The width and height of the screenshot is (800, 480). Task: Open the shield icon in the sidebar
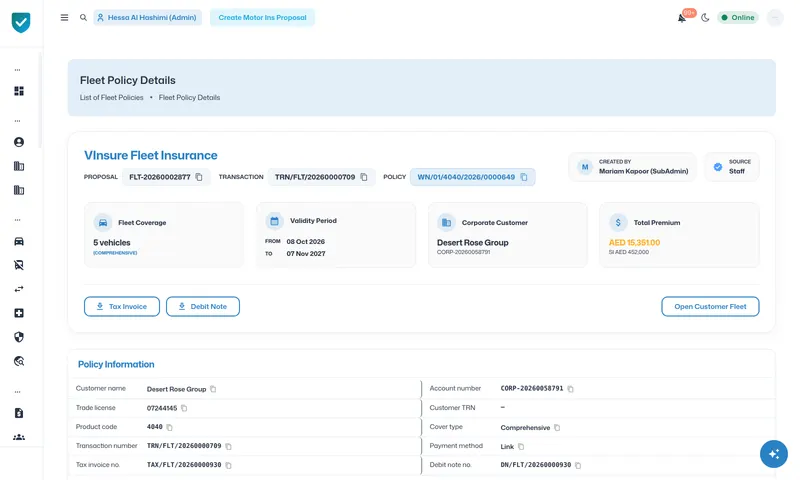point(19,337)
